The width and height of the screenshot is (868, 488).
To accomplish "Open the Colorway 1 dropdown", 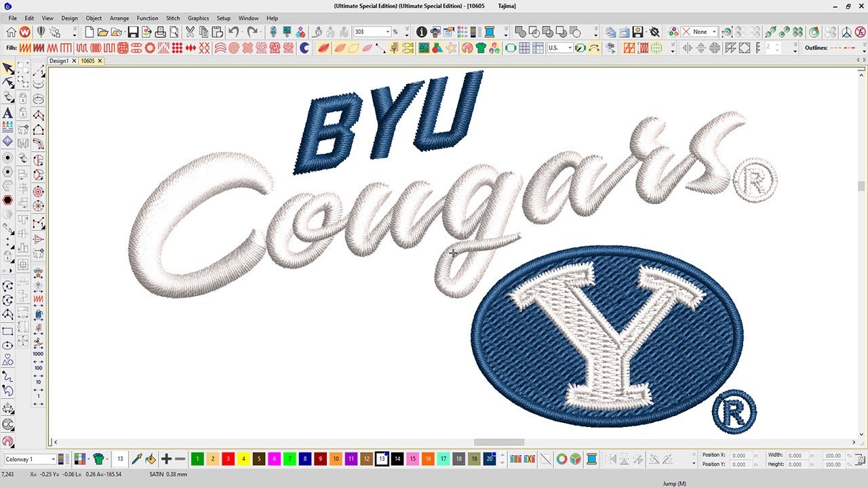I will (x=53, y=460).
